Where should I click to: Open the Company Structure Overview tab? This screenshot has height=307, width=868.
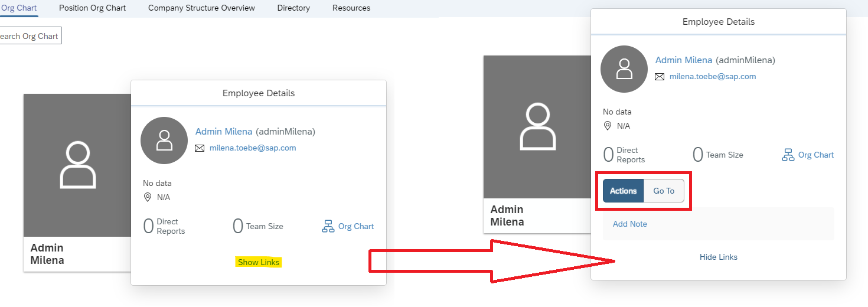[x=202, y=8]
